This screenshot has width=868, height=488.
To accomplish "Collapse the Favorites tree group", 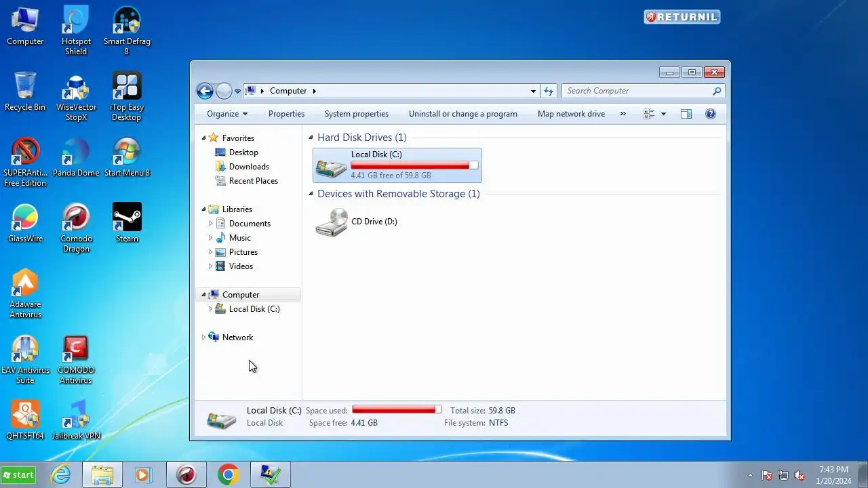I will (x=203, y=138).
